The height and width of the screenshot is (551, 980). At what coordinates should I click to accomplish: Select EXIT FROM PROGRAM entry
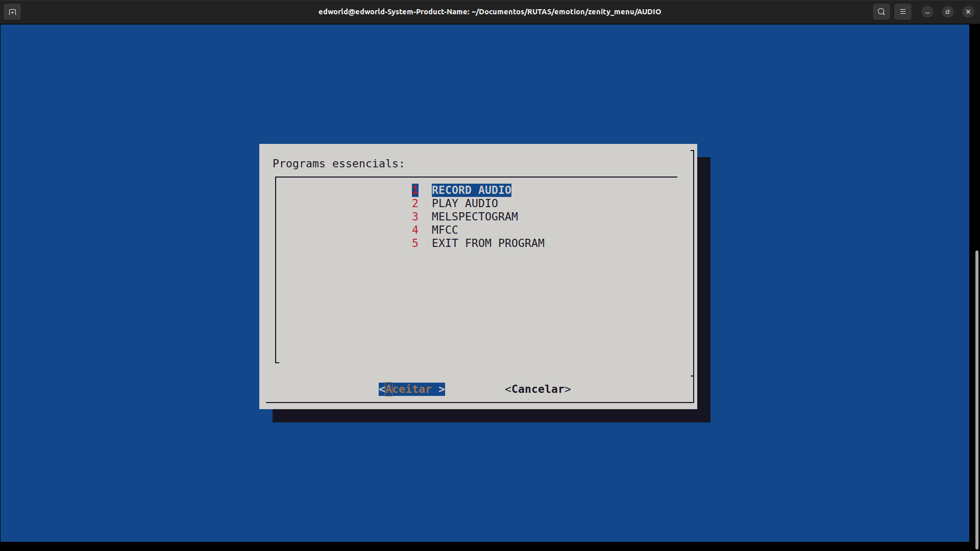488,243
